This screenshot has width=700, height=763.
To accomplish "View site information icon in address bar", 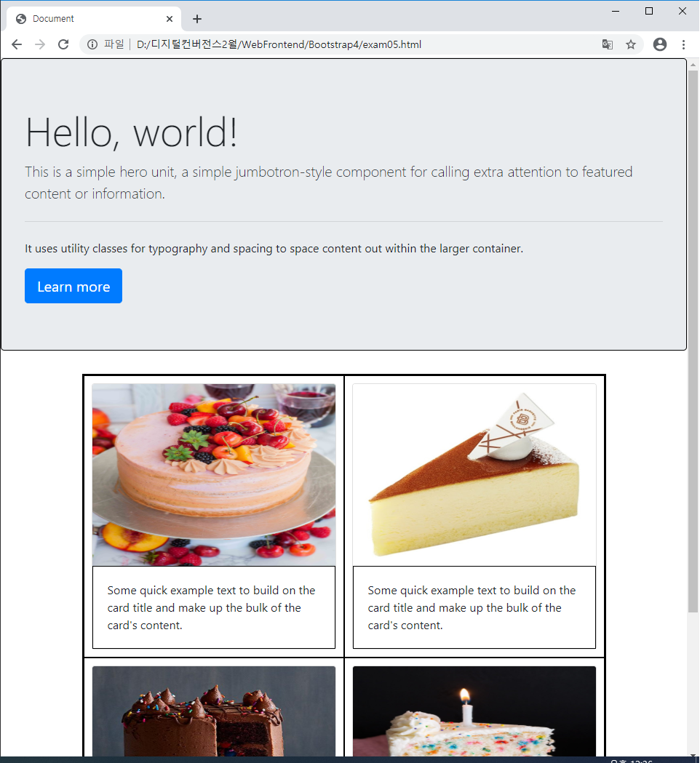I will point(92,45).
